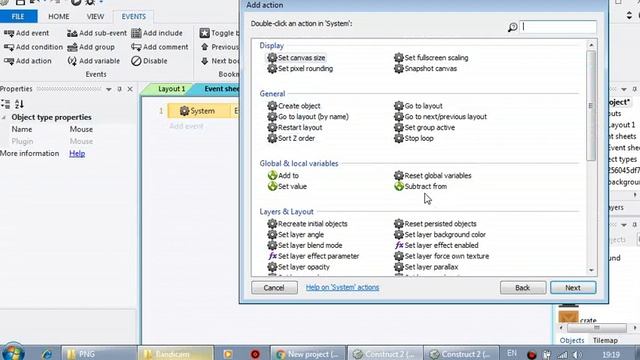Select Reset global variables action

coord(433,176)
